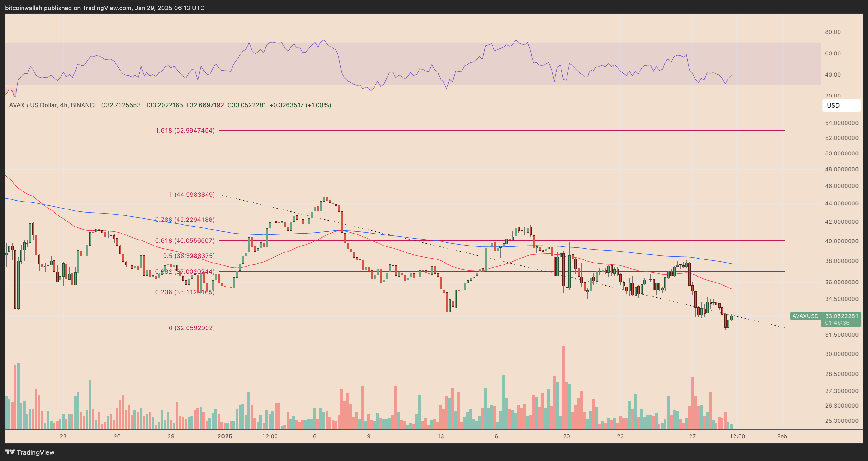Select the 1 (44.9983849) Fibonacci label

(192, 195)
